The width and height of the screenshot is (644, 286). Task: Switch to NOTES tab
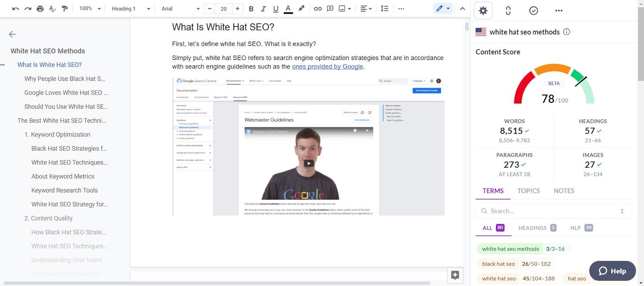tap(564, 191)
